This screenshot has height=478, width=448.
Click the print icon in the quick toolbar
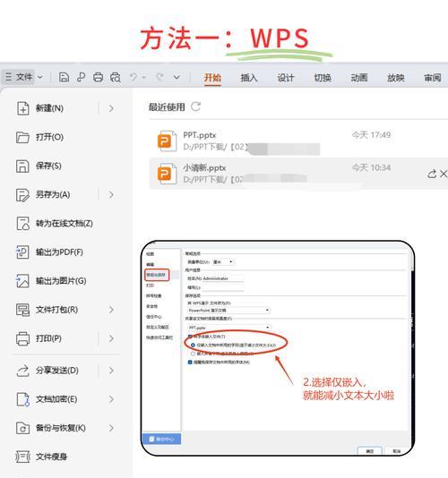click(98, 77)
